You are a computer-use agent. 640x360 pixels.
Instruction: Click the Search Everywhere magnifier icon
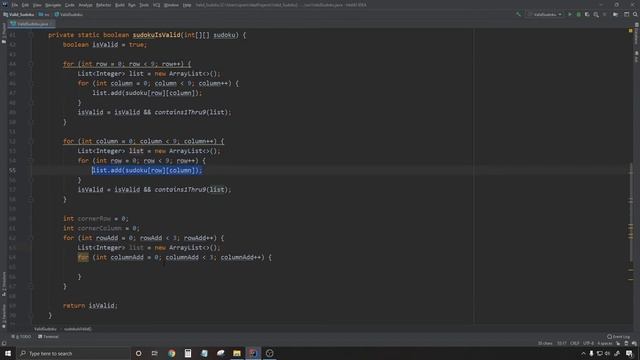coord(635,15)
